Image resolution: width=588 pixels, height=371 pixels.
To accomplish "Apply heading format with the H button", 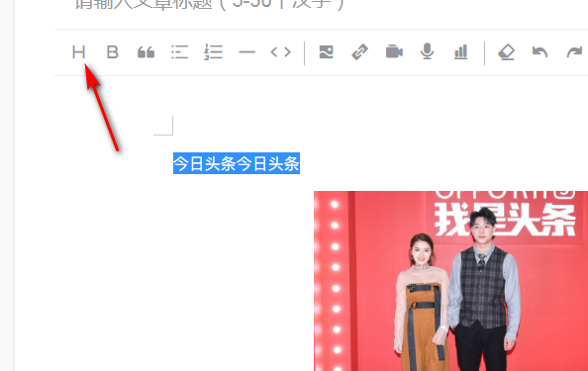I will pyautogui.click(x=79, y=52).
